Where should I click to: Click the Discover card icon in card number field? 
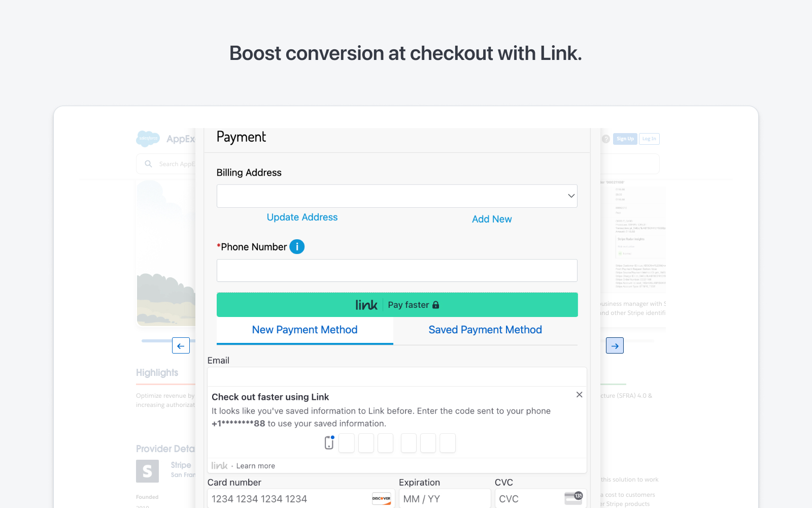coord(382,498)
